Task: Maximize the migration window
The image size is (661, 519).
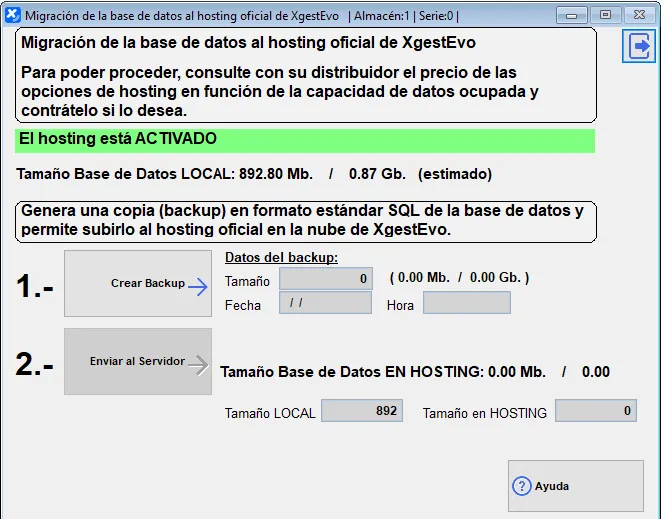Action: pyautogui.click(x=604, y=14)
